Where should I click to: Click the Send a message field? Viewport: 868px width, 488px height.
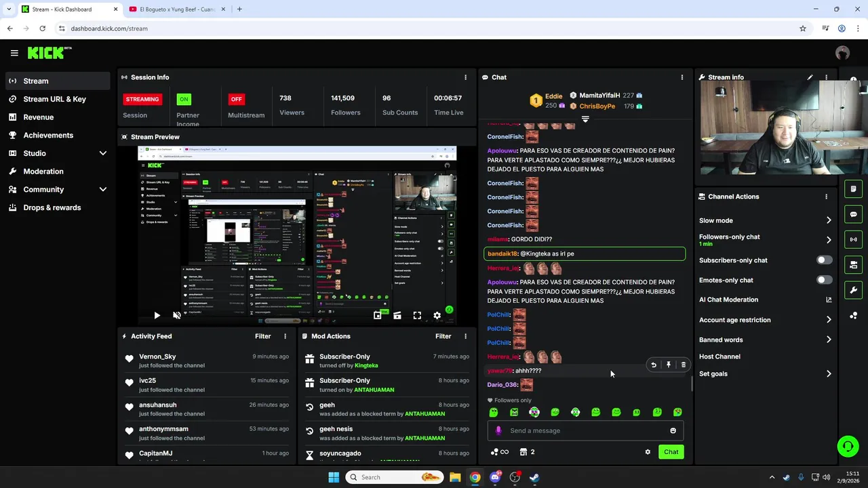tap(585, 430)
